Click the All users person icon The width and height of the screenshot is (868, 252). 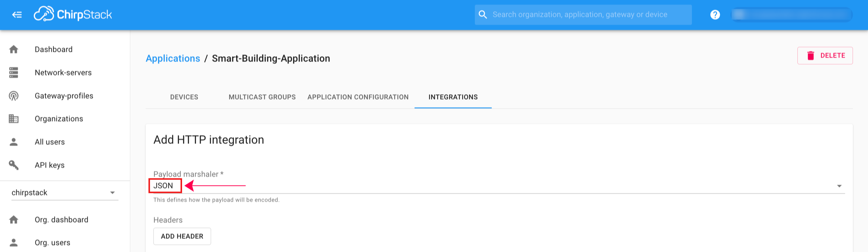pos(14,142)
